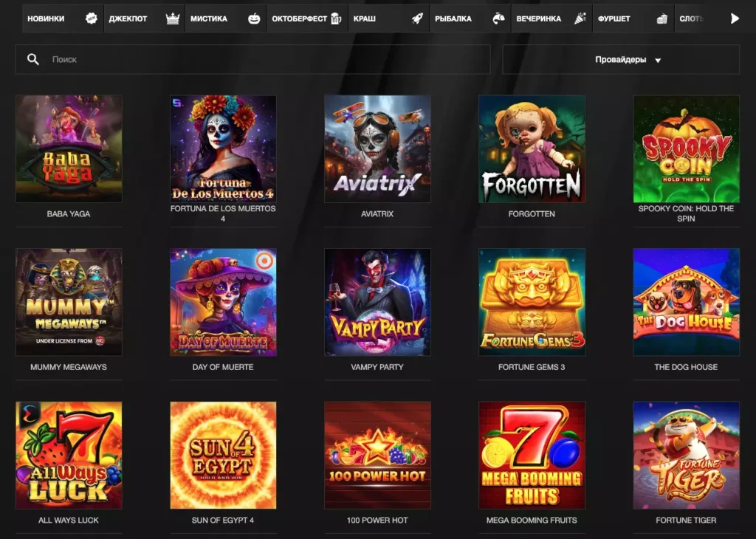Image resolution: width=756 pixels, height=539 pixels.
Task: Open the Vampy Party game thumbnail
Action: 377,302
